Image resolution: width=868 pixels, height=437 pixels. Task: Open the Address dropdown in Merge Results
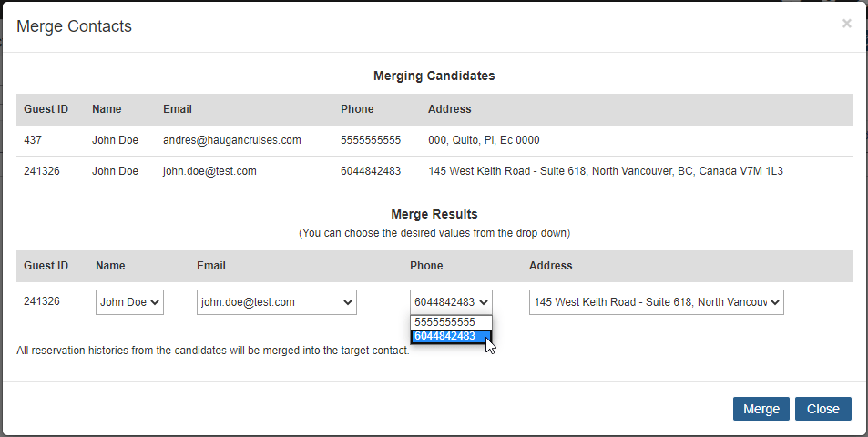coord(656,302)
